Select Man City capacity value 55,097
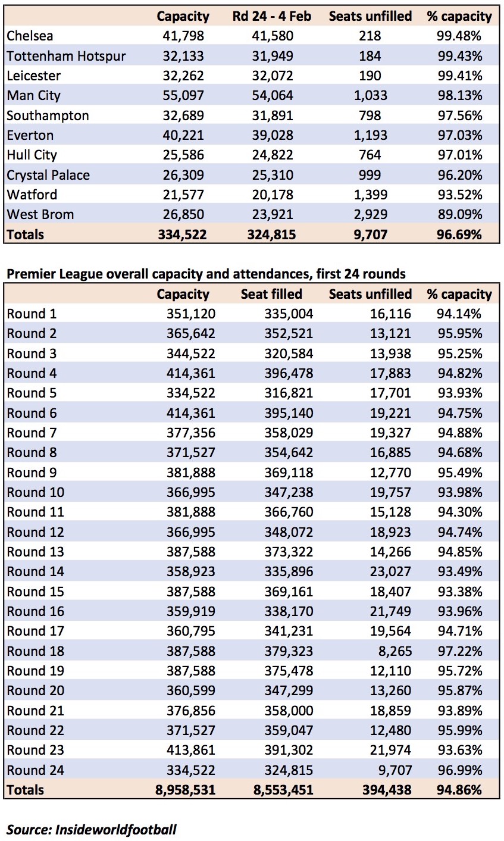 pyautogui.click(x=183, y=95)
